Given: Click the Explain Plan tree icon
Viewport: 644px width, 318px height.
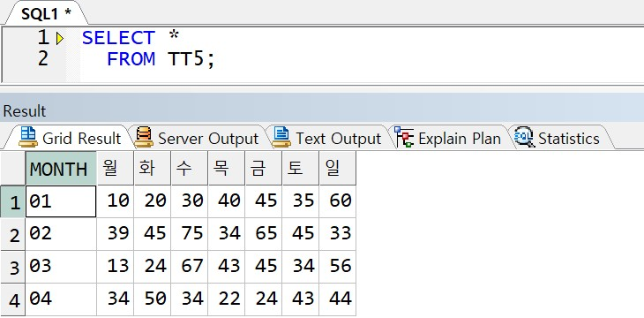Looking at the screenshot, I should point(404,137).
